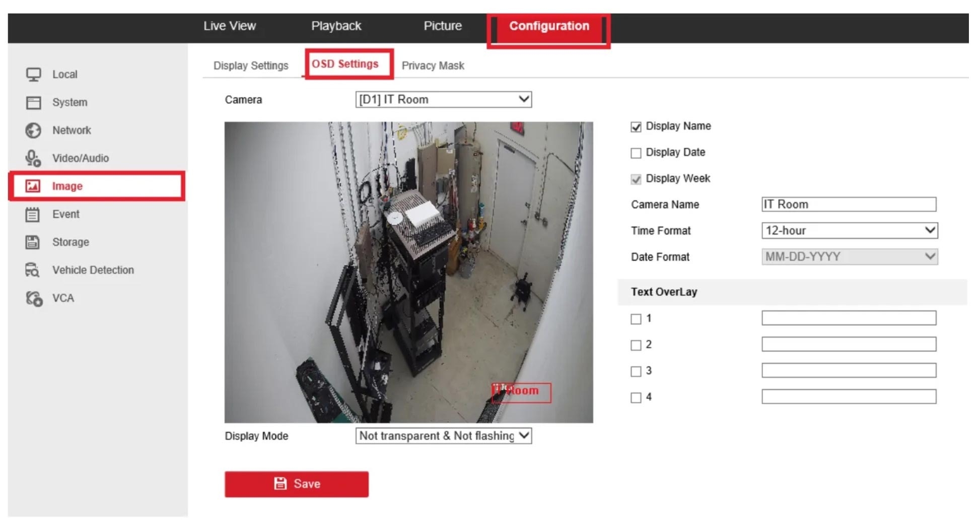Open the Display Mode dropdown
Screen dimensions: 980x528
click(443, 436)
